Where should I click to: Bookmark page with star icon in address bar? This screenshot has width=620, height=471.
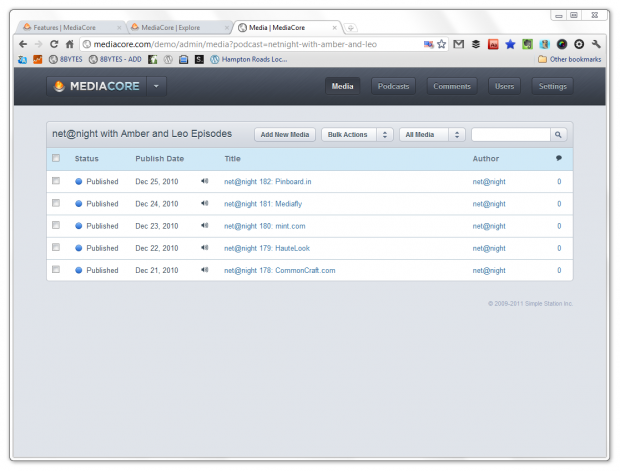tap(442, 44)
